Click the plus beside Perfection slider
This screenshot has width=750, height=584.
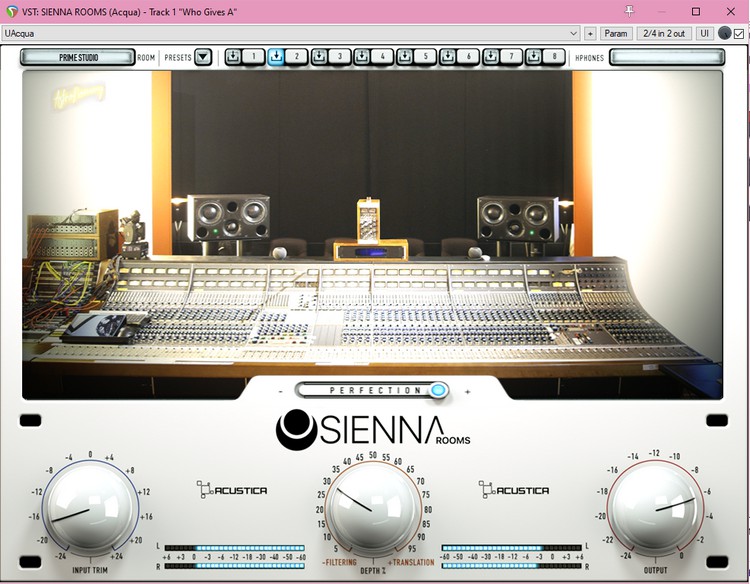467,392
